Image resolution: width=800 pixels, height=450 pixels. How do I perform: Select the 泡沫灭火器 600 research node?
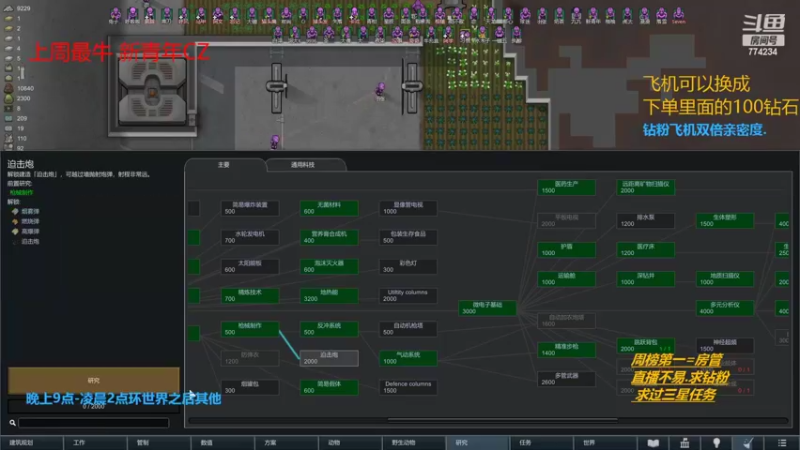pyautogui.click(x=329, y=266)
